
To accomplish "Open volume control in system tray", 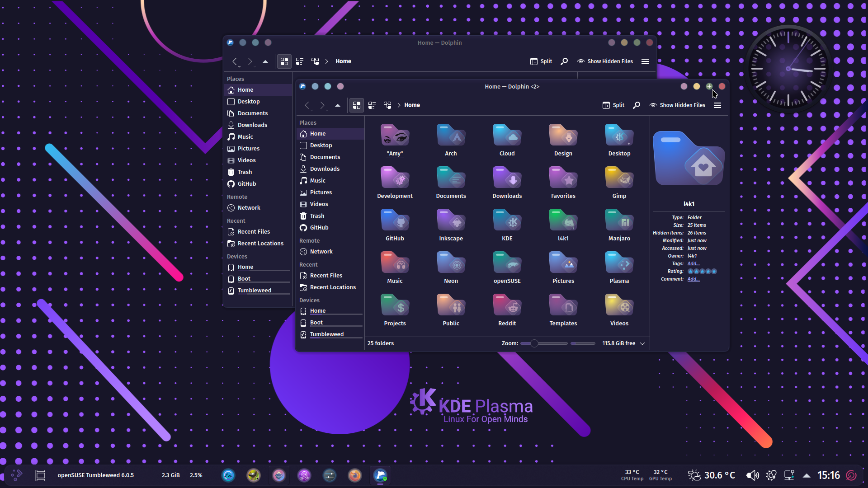I will click(752, 475).
